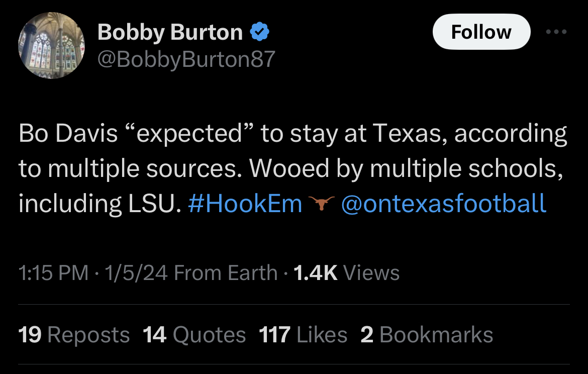
Task: Follow Bobby Burton
Action: [x=481, y=32]
